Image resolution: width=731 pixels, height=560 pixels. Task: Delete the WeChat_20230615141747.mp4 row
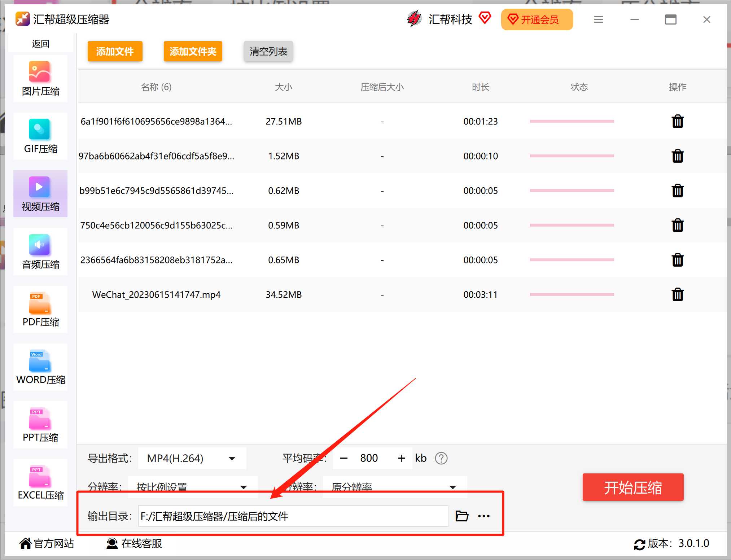point(678,294)
